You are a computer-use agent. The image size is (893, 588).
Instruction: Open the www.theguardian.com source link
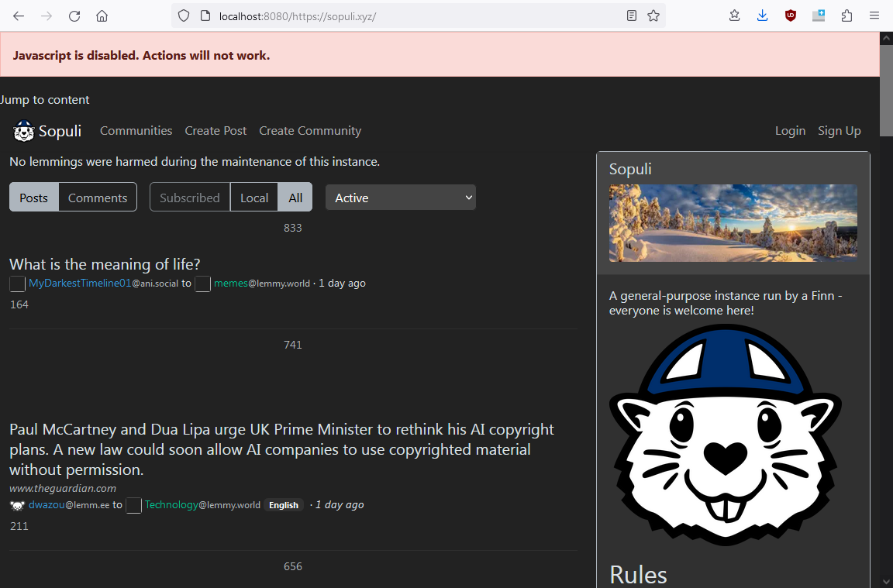[63, 488]
